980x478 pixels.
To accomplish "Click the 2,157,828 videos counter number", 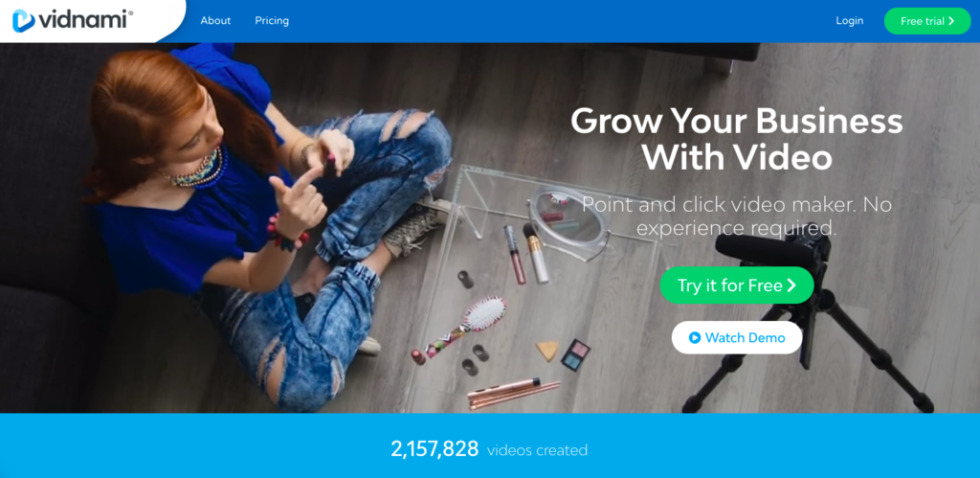I will point(435,449).
